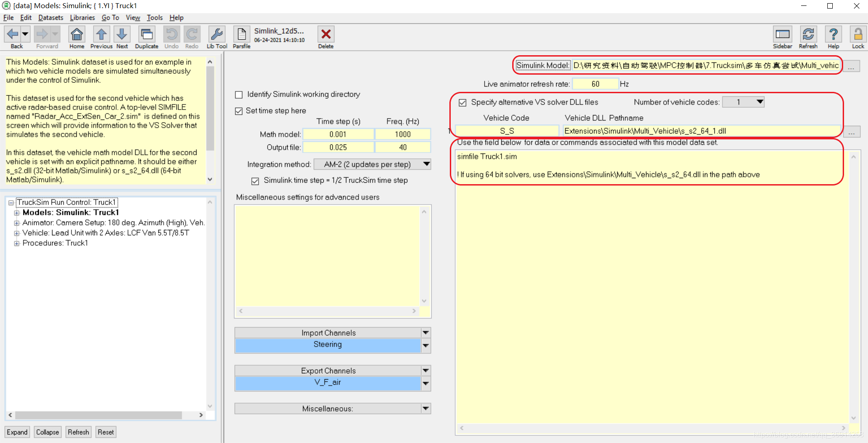This screenshot has width=868, height=443.
Task: Jump to Previous dataset icon
Action: coord(101,34)
